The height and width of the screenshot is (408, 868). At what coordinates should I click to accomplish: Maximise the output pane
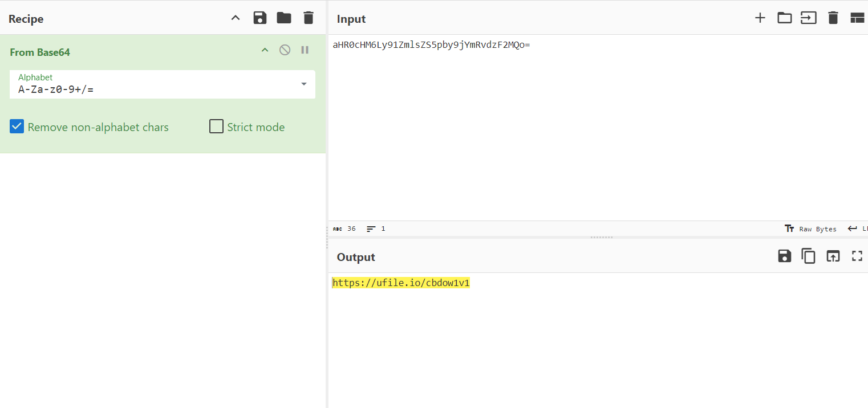pos(857,256)
